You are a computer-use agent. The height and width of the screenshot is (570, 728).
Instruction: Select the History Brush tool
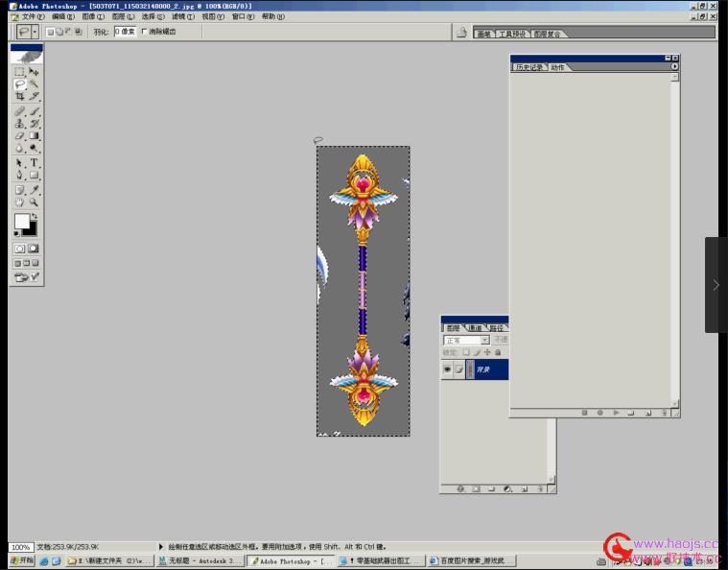point(34,124)
